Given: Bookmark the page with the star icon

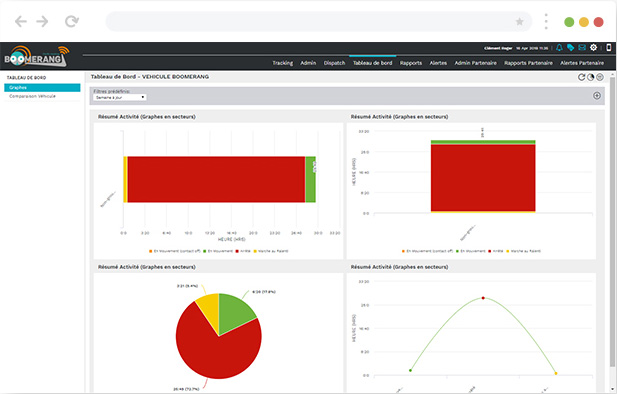Looking at the screenshot, I should (519, 21).
